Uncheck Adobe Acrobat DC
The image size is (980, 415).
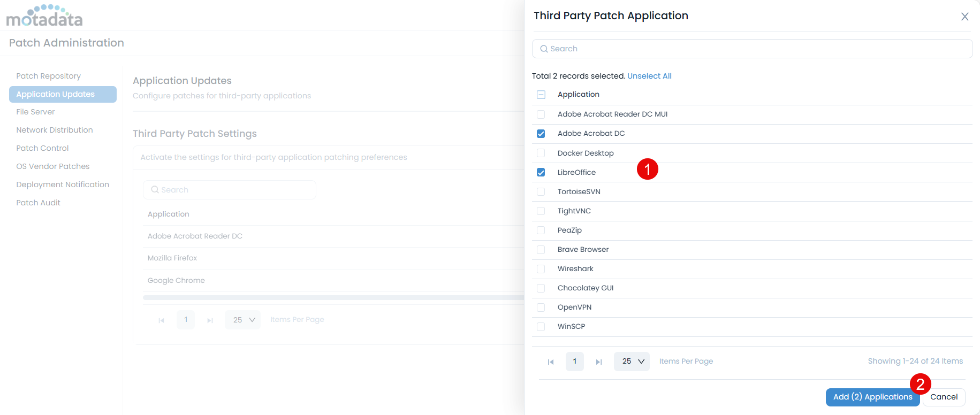[x=541, y=133]
